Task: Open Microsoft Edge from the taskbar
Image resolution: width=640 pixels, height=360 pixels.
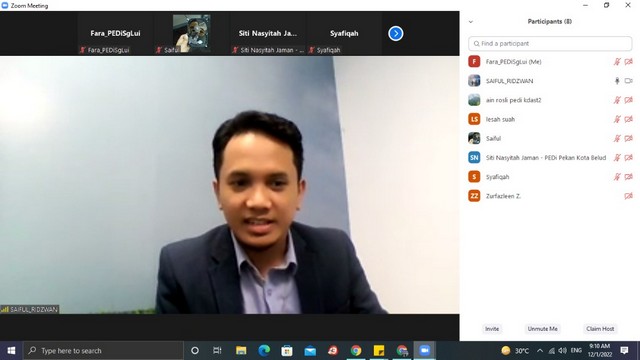Action: [264, 350]
